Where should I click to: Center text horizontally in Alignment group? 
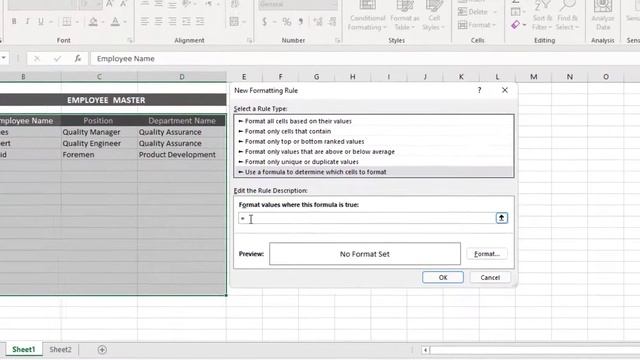158,21
